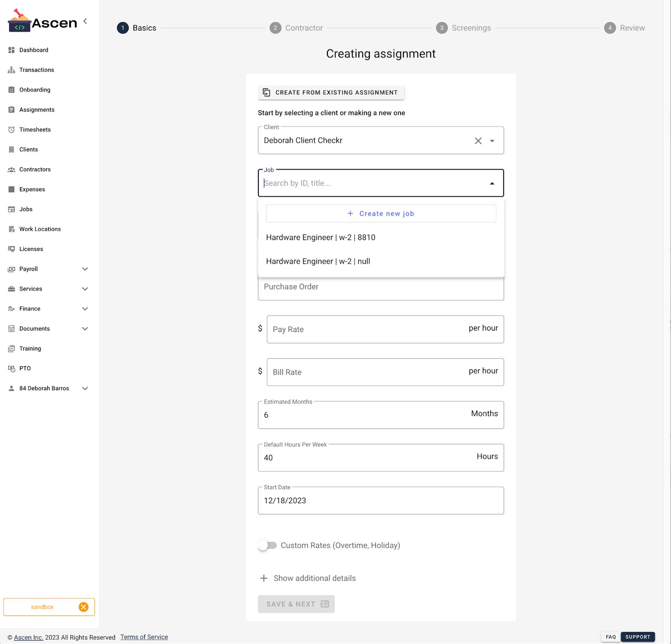Select Hardware Engineer | w-2 | 8810 option
Image resolution: width=671 pixels, height=644 pixels.
pyautogui.click(x=381, y=237)
